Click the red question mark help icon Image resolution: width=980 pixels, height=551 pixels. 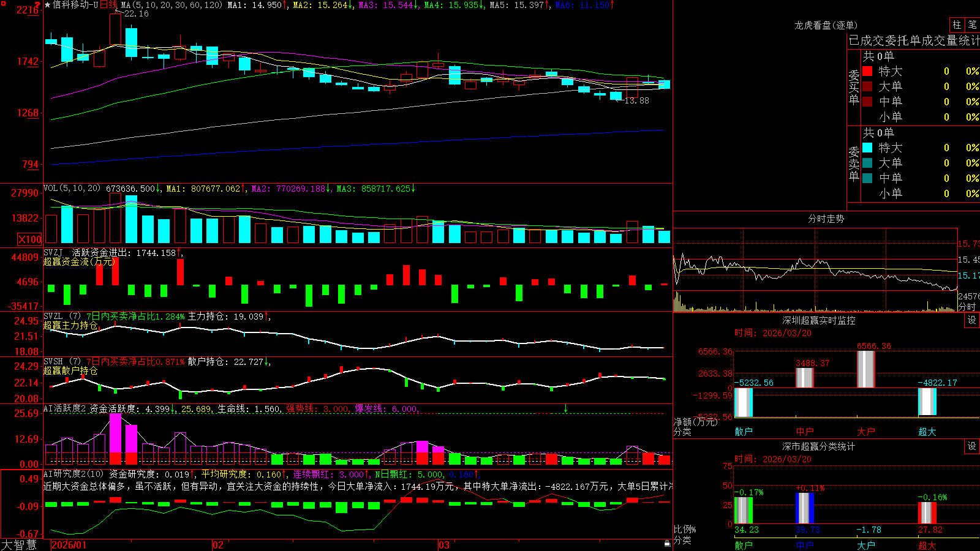(x=38, y=5)
